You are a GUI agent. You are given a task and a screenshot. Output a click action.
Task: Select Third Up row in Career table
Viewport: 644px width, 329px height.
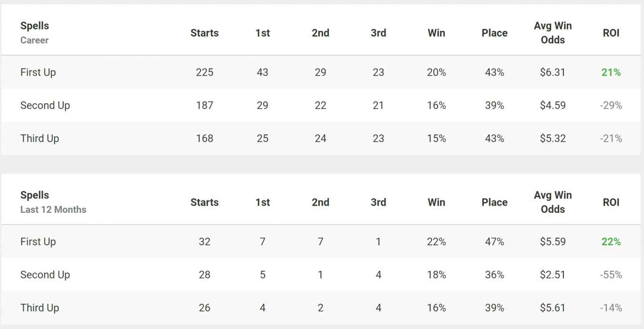point(321,139)
